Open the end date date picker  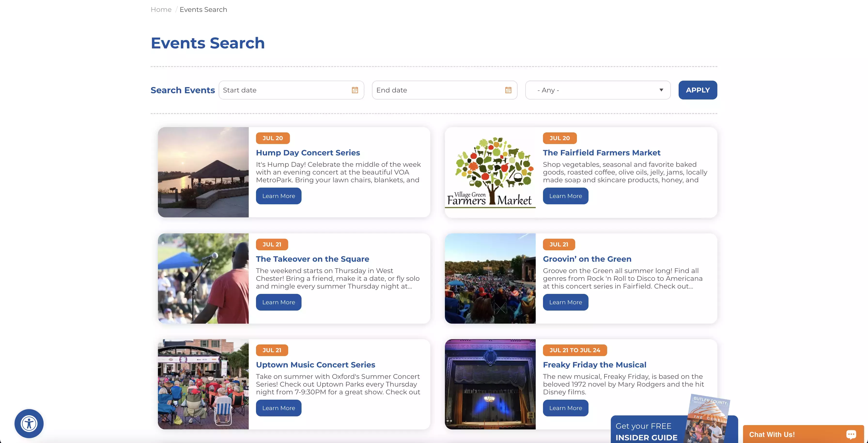coord(507,89)
